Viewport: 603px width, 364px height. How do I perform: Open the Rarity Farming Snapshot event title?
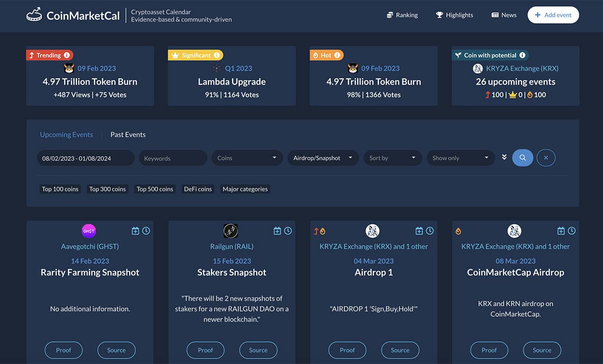click(x=90, y=273)
